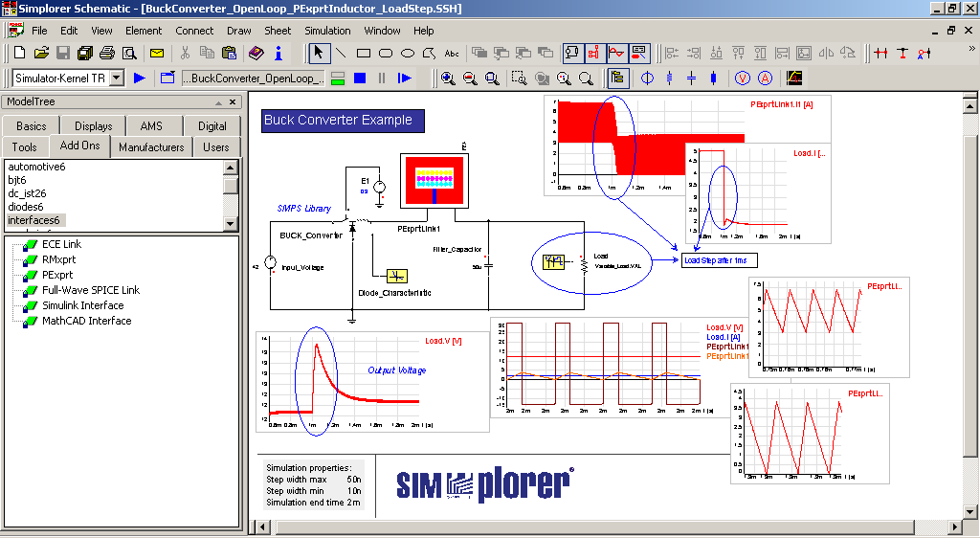The height and width of the screenshot is (538, 980).
Task: Place a resistor component icon
Action: (669, 78)
